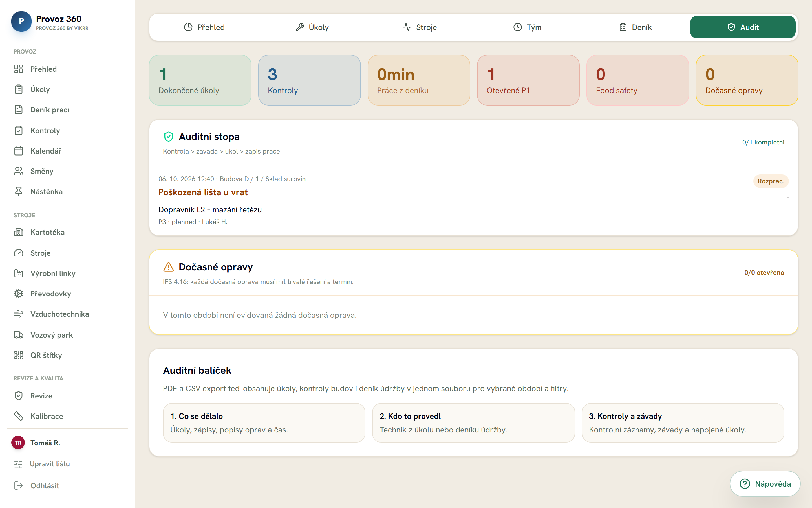Click the Úkoly checklist icon in sidebar
This screenshot has height=508, width=812.
(18, 89)
